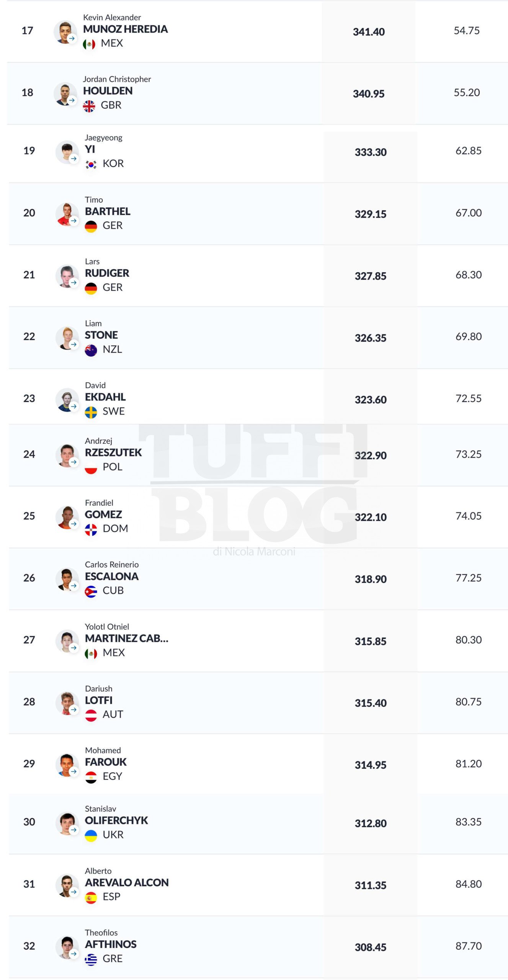
Task: Open Stanislav OLIFERCHYK name link
Action: click(116, 820)
